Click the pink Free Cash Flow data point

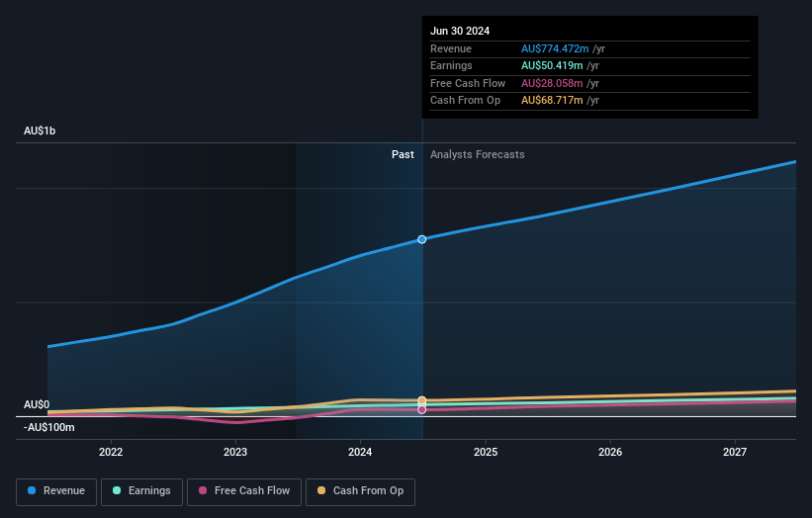[422, 410]
